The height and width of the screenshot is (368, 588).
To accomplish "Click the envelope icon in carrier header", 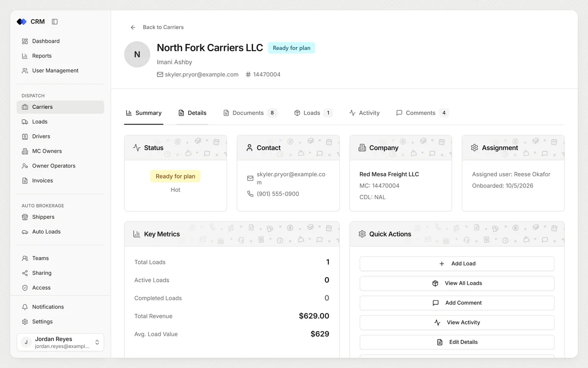I will pos(160,75).
